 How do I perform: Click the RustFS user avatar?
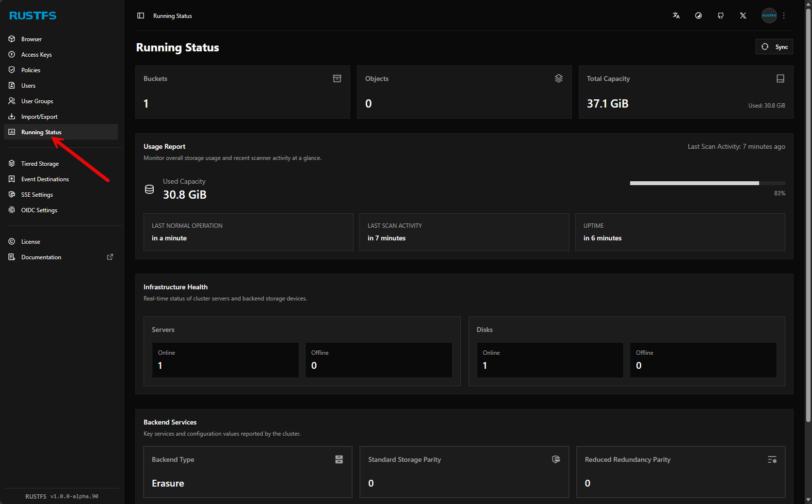pos(769,16)
